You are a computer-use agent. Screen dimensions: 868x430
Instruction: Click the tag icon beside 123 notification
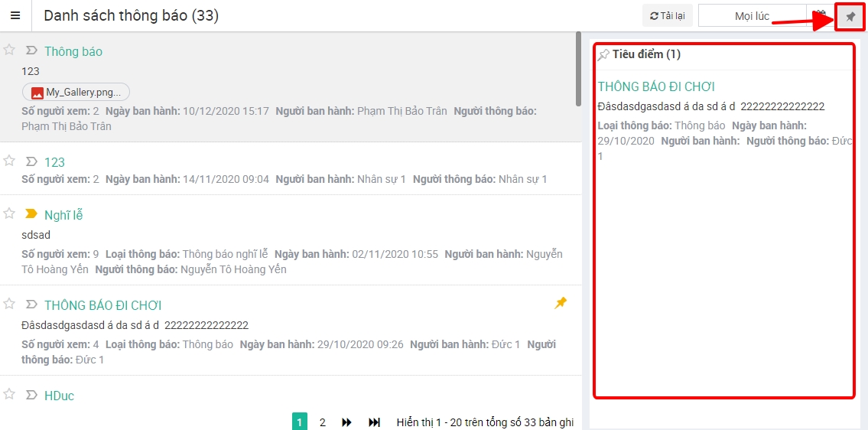[31, 161]
